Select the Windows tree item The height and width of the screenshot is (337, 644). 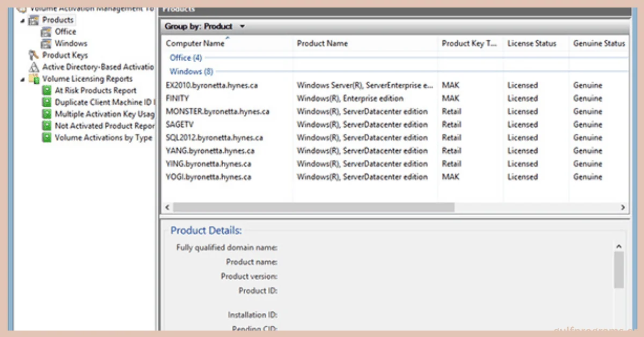point(71,43)
